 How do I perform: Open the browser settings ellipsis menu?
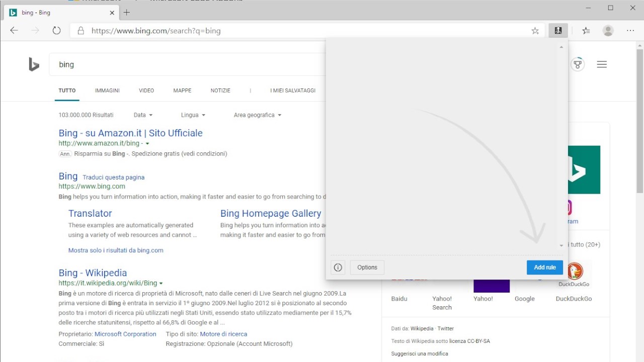pos(630,31)
